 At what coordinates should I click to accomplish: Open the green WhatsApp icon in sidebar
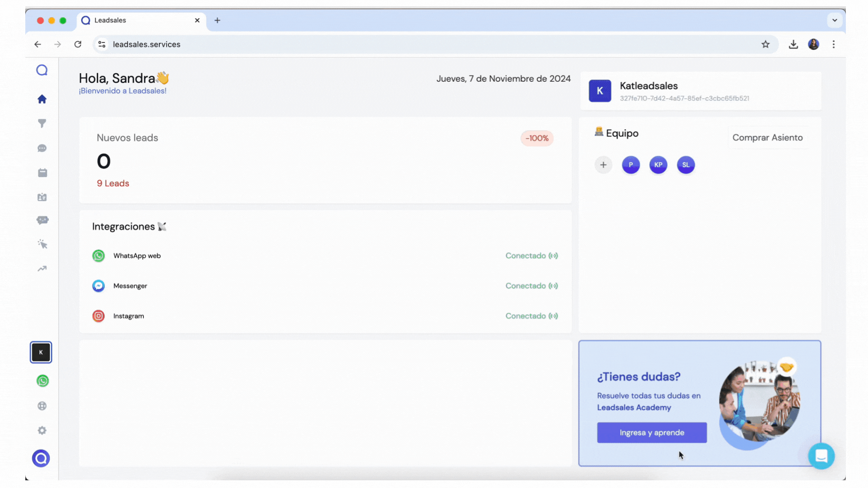[x=42, y=381]
